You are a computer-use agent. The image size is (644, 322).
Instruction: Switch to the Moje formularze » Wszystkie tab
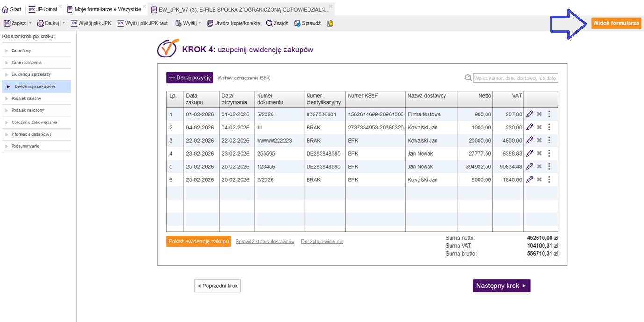(x=104, y=9)
